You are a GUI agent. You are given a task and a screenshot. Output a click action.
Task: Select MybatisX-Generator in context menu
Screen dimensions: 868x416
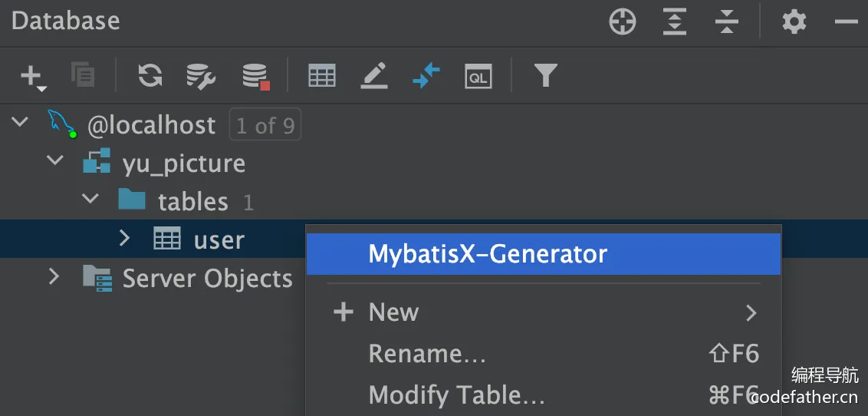(x=544, y=254)
